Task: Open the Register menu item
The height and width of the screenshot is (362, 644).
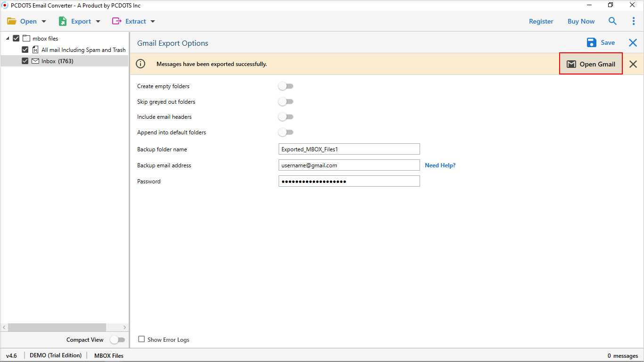Action: [541, 21]
